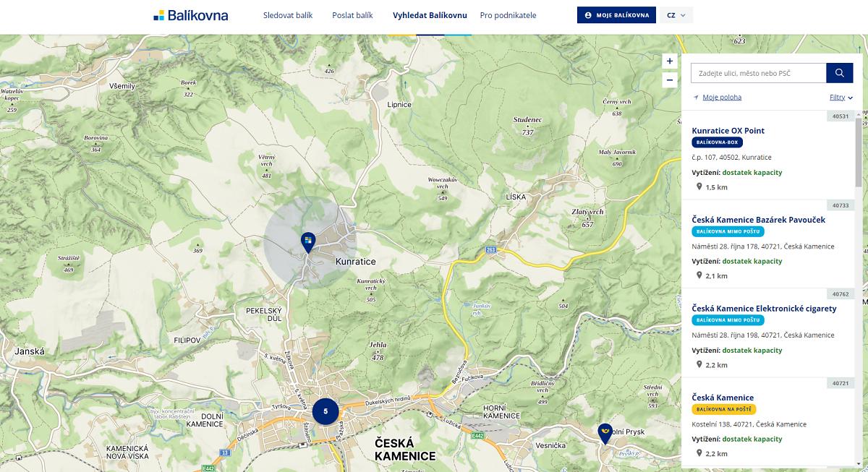Image resolution: width=868 pixels, height=472 pixels.
Task: Open Sledovat balík menu item
Action: tap(288, 15)
